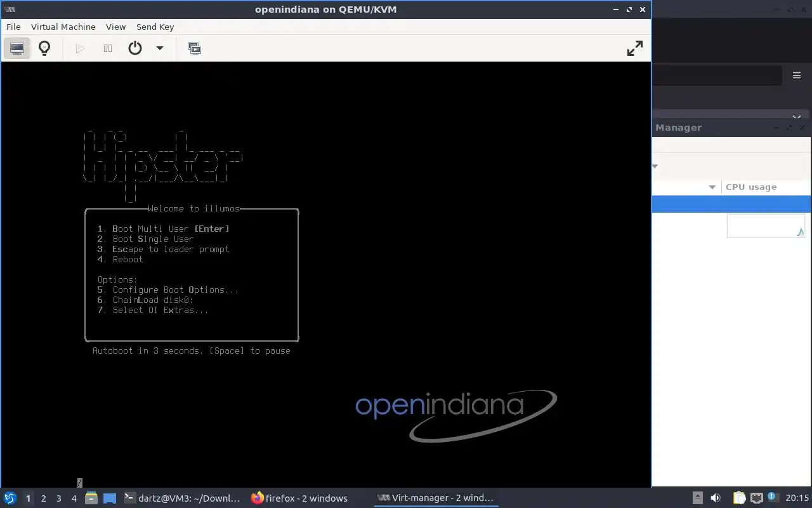Click the 20:15 clock
Image resolution: width=812 pixels, height=508 pixels.
coord(797,498)
